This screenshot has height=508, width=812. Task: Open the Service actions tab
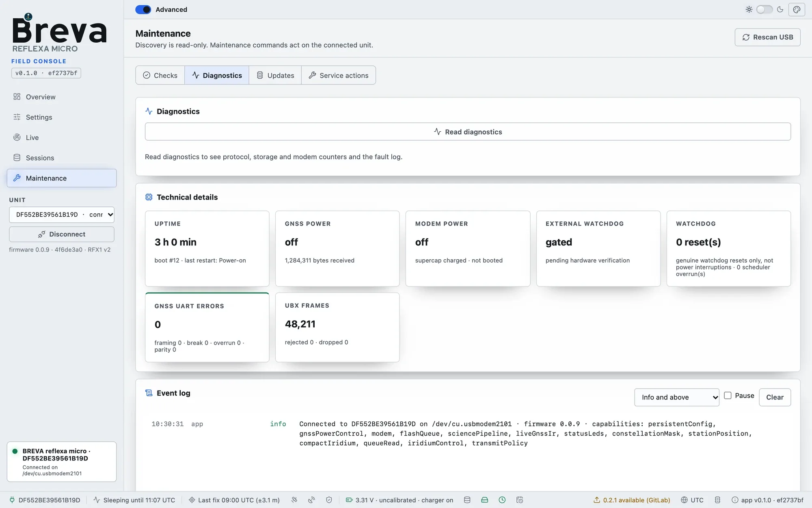click(x=339, y=75)
